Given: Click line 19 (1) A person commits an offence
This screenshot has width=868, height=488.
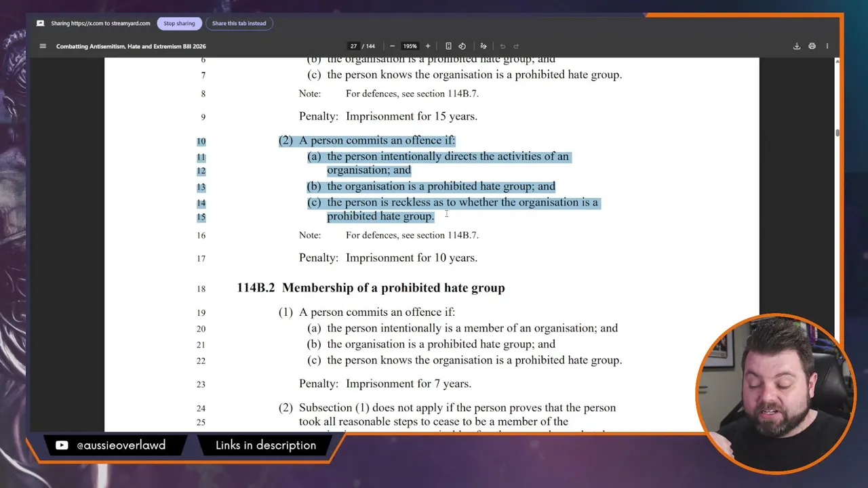Looking at the screenshot, I should 367,312.
